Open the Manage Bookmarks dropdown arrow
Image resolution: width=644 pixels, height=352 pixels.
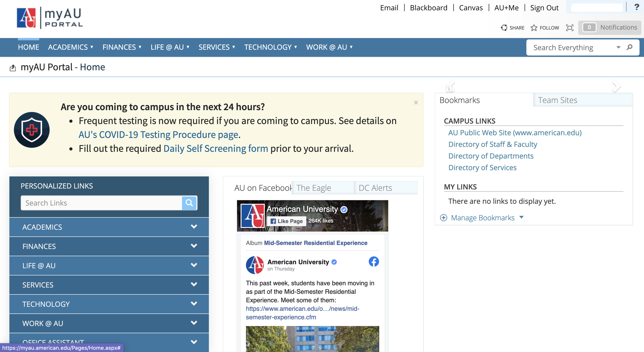(521, 217)
